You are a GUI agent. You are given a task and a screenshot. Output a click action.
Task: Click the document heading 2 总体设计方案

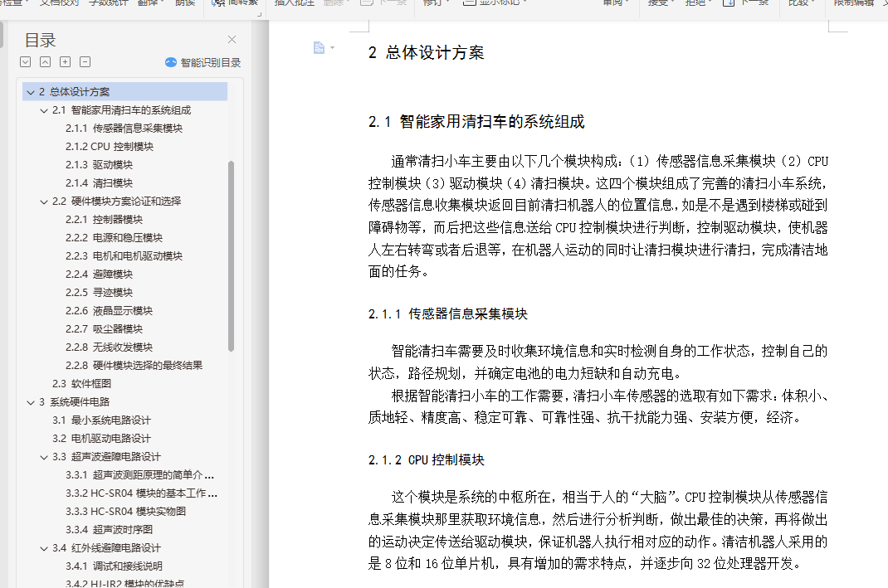click(x=426, y=52)
